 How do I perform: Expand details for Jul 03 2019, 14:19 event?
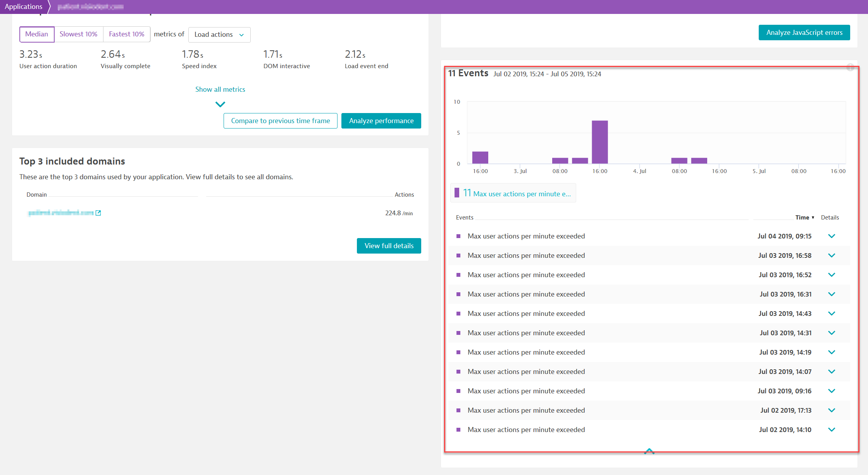coord(832,352)
